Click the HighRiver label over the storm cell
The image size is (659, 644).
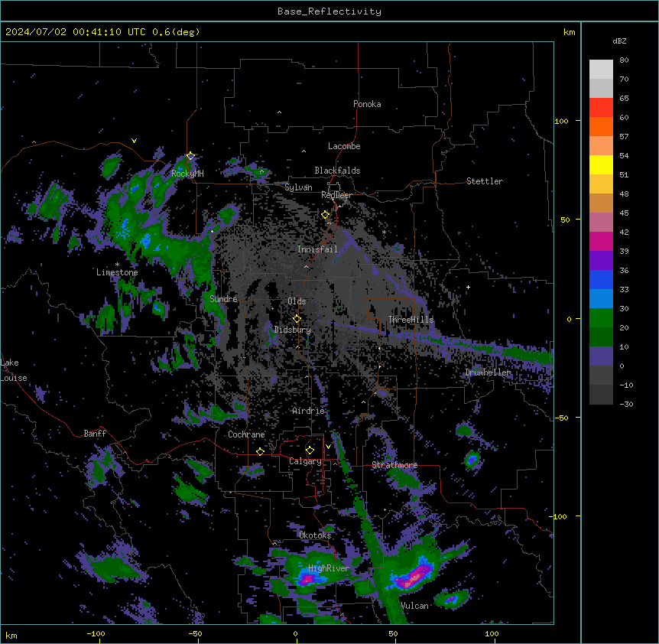point(329,568)
